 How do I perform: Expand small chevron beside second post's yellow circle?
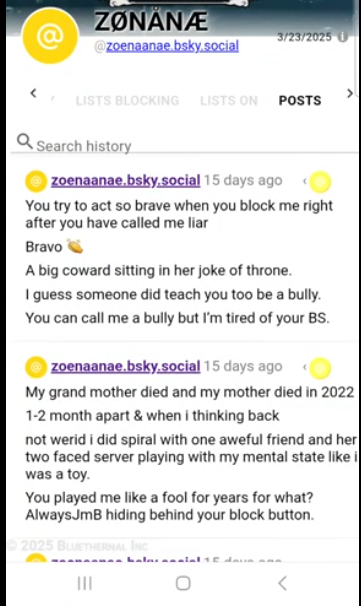(305, 366)
